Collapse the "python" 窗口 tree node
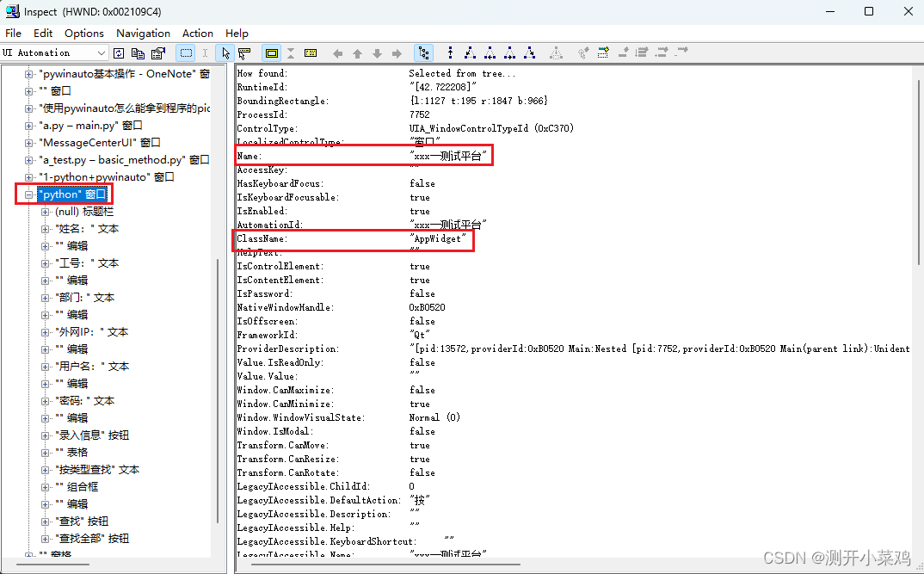 28,194
